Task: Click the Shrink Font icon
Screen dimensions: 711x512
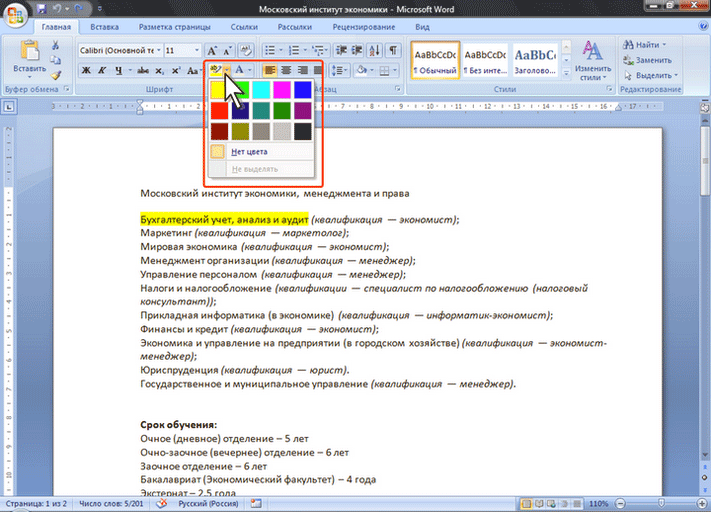Action: coord(228,50)
